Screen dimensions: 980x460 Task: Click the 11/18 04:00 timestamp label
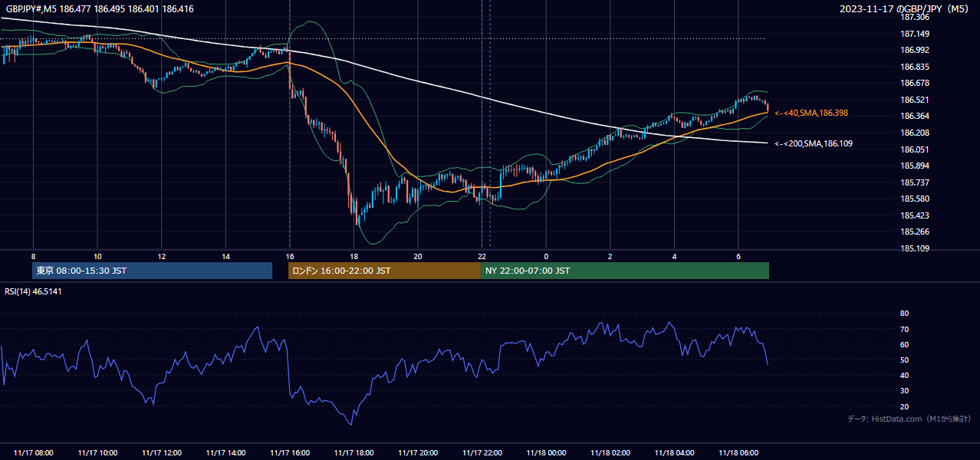pos(674,453)
